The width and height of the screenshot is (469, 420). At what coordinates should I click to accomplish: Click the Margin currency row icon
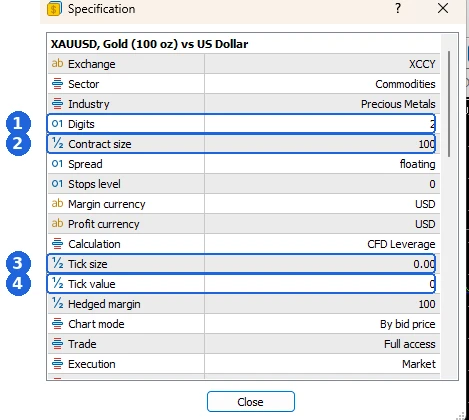pyautogui.click(x=57, y=203)
